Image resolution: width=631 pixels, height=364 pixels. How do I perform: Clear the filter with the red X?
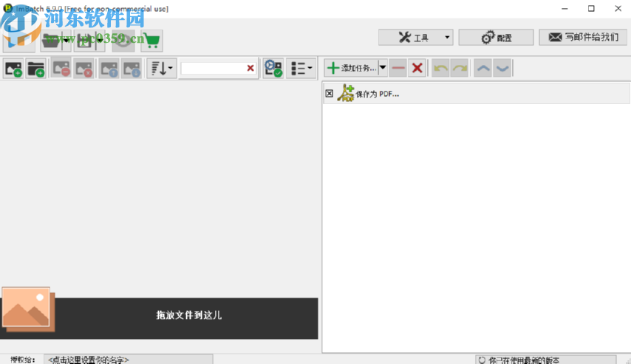pyautogui.click(x=250, y=69)
